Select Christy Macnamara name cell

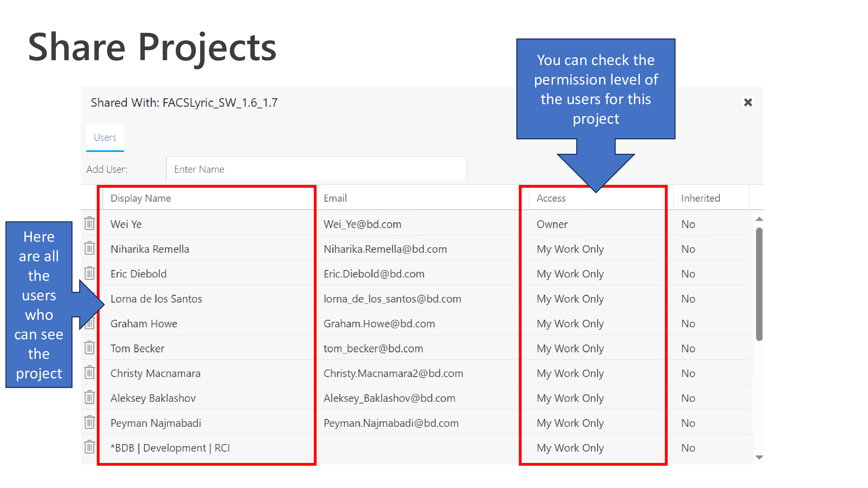pyautogui.click(x=155, y=373)
